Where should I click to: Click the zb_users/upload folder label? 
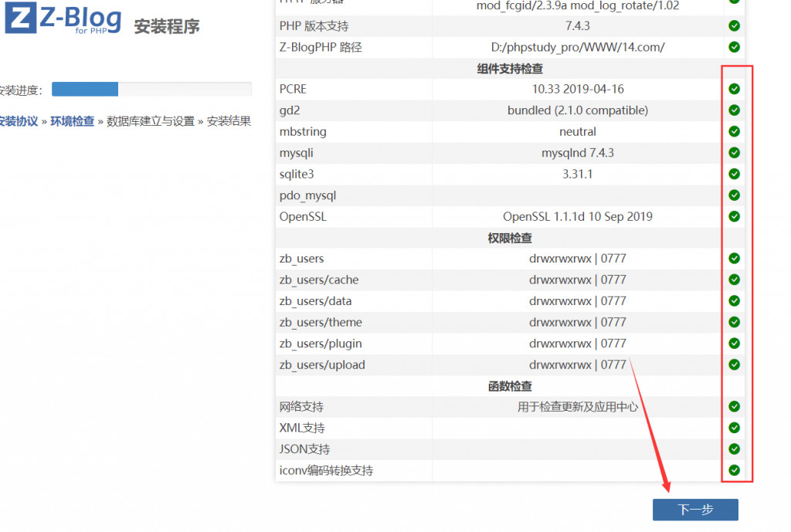click(x=322, y=364)
